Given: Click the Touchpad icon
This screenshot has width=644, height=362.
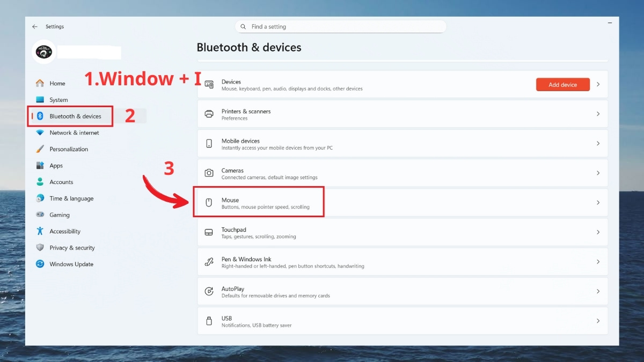Looking at the screenshot, I should point(209,232).
